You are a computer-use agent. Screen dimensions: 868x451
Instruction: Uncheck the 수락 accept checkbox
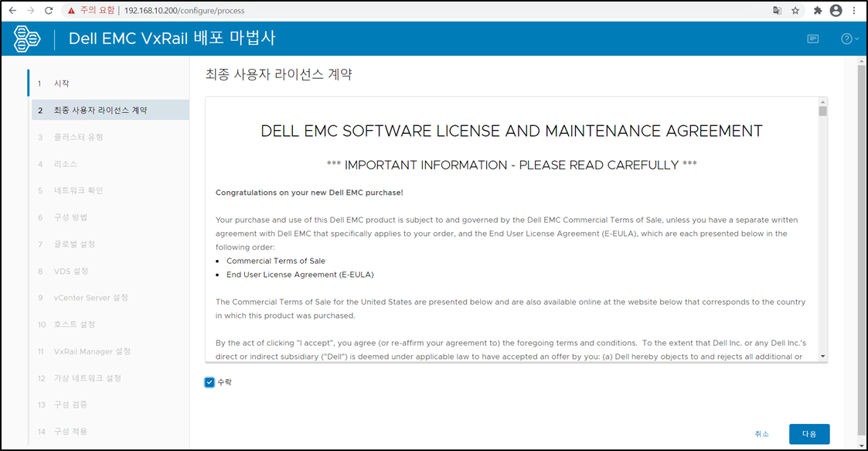click(209, 382)
